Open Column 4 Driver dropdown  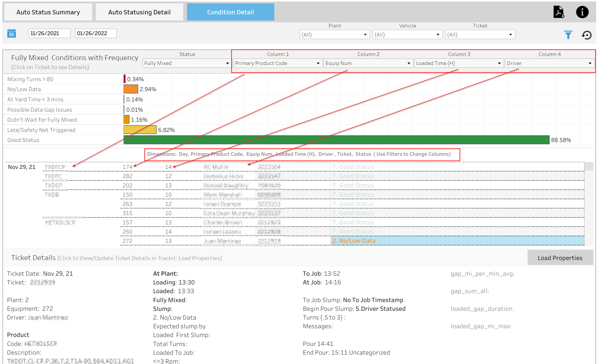point(549,63)
